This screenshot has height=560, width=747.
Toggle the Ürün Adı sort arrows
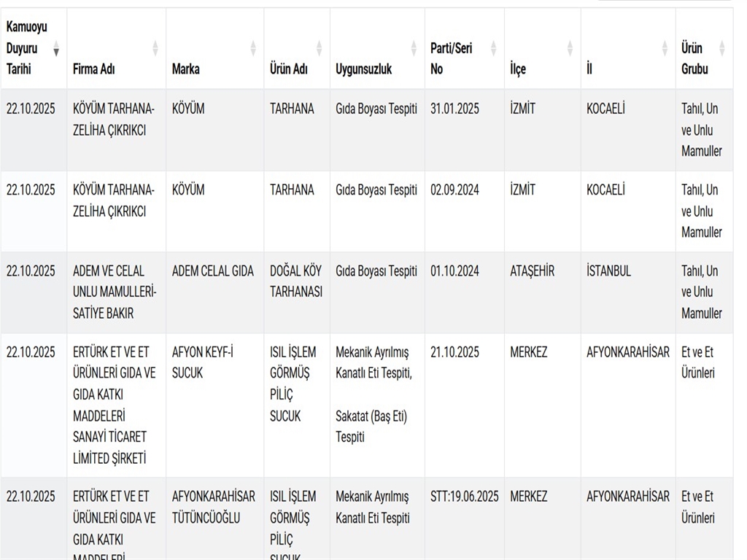click(x=319, y=49)
